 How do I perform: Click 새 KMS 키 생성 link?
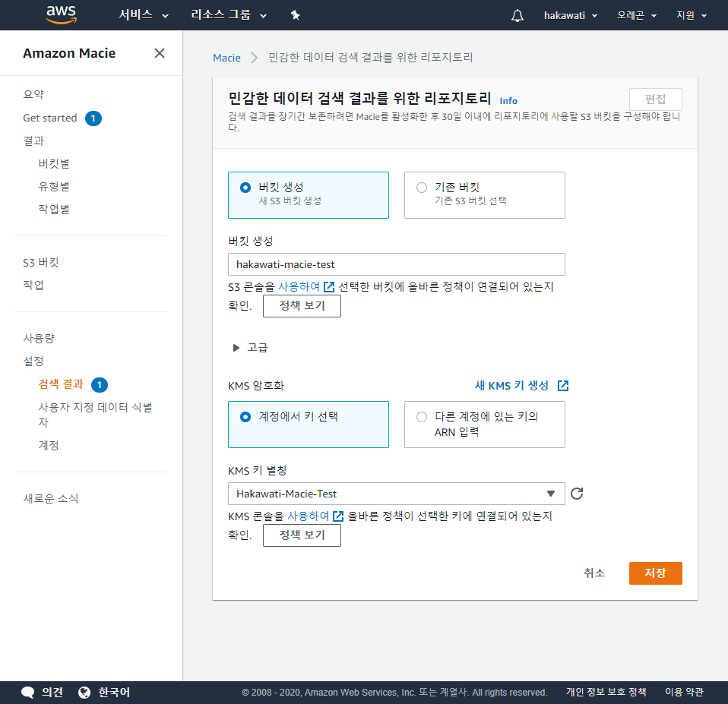pyautogui.click(x=511, y=386)
